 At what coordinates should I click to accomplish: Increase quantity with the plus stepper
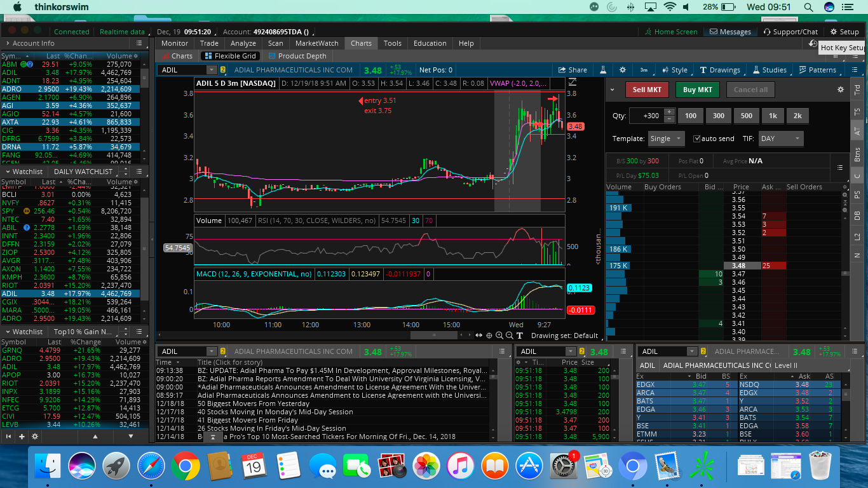(668, 112)
